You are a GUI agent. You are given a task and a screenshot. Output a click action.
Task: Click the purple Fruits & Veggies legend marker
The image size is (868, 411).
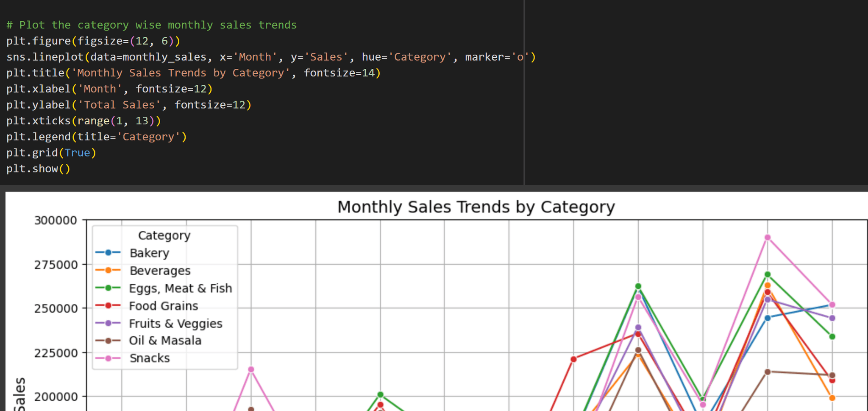click(108, 323)
